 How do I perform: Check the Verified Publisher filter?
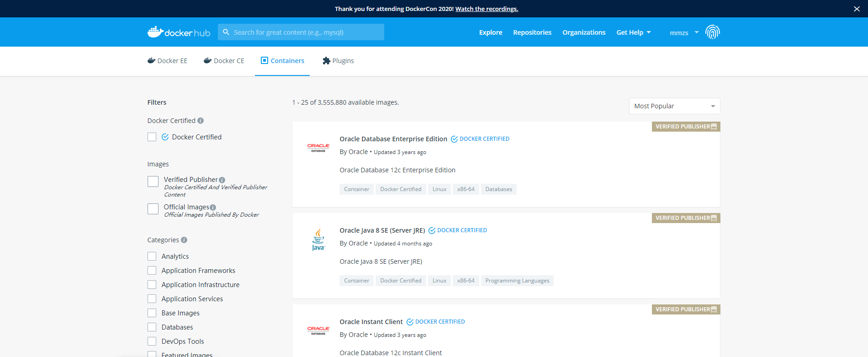(153, 181)
